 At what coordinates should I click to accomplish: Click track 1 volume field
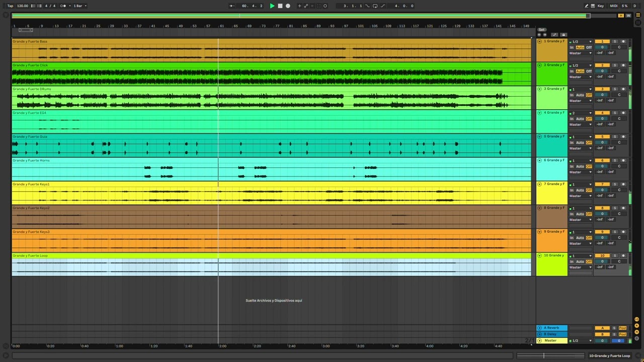pyautogui.click(x=602, y=47)
